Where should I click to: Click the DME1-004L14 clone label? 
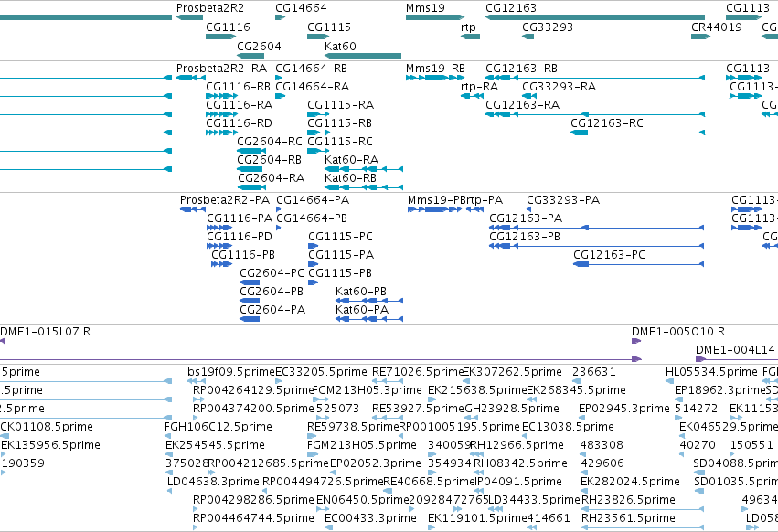(x=735, y=350)
